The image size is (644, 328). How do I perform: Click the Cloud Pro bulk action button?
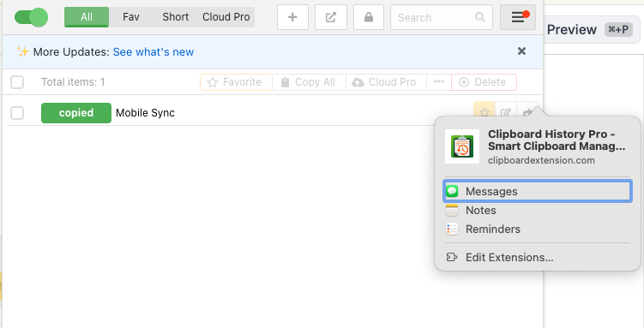click(x=386, y=82)
